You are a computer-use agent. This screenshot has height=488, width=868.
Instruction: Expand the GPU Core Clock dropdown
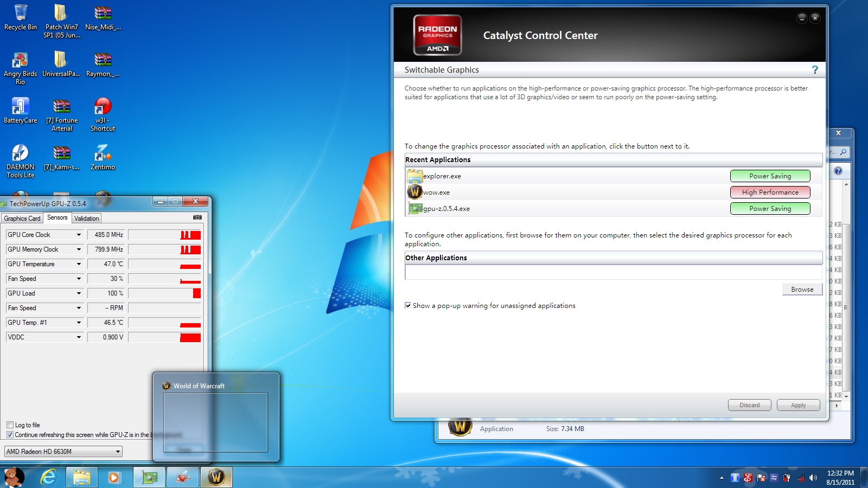(x=79, y=235)
